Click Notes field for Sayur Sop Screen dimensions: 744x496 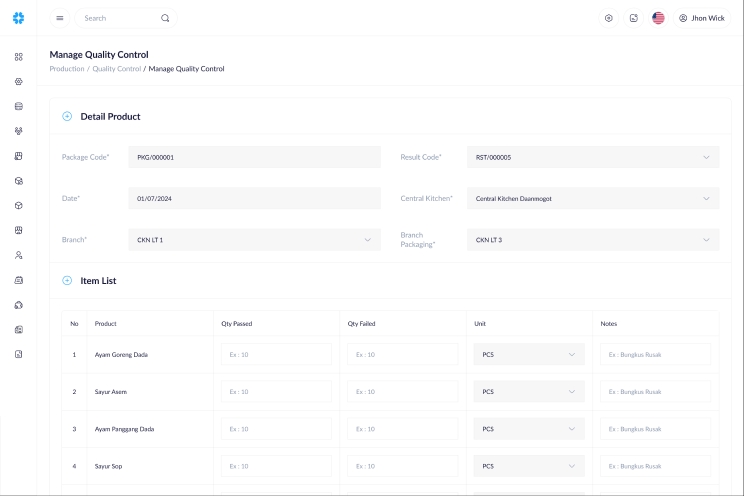(656, 466)
